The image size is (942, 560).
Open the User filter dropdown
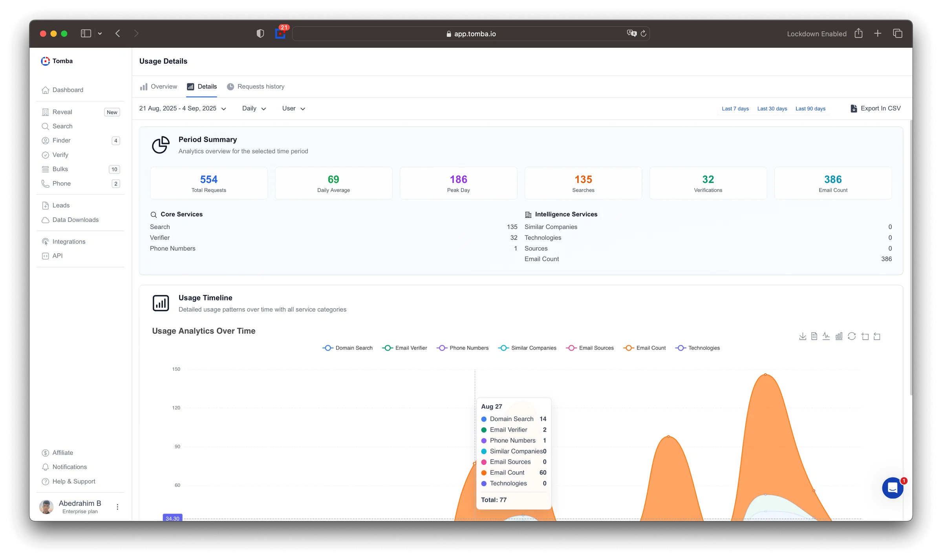tap(293, 108)
